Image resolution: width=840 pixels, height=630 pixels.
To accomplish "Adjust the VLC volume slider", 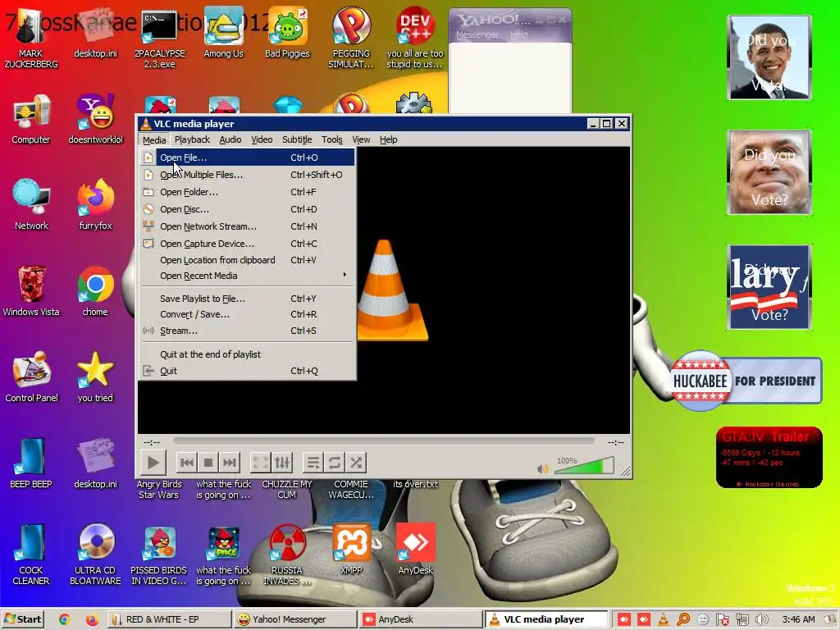I will [x=584, y=466].
